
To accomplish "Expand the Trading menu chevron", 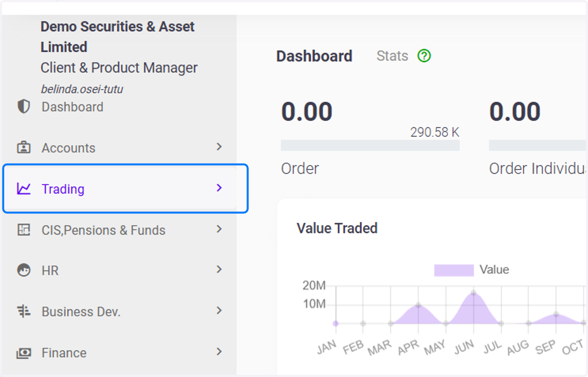I will pos(219,188).
